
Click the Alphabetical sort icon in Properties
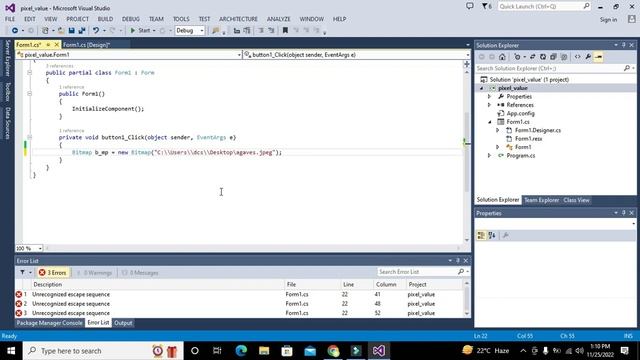[x=492, y=236]
